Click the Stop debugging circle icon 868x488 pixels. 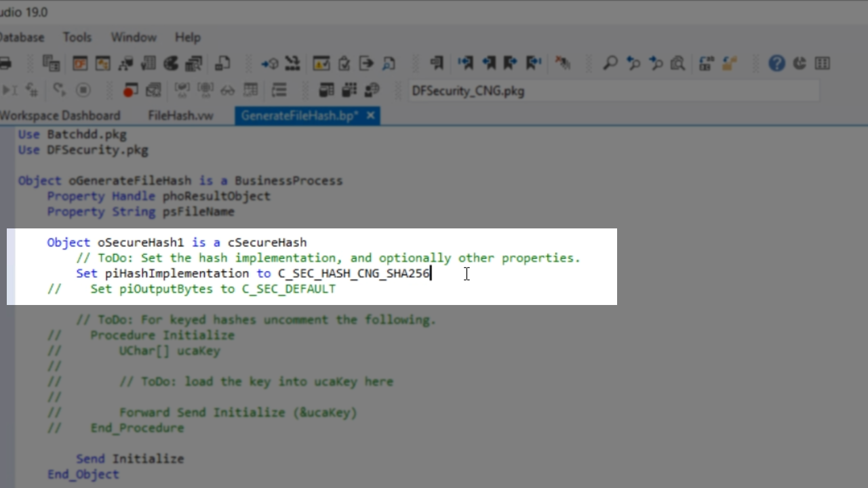(x=83, y=90)
